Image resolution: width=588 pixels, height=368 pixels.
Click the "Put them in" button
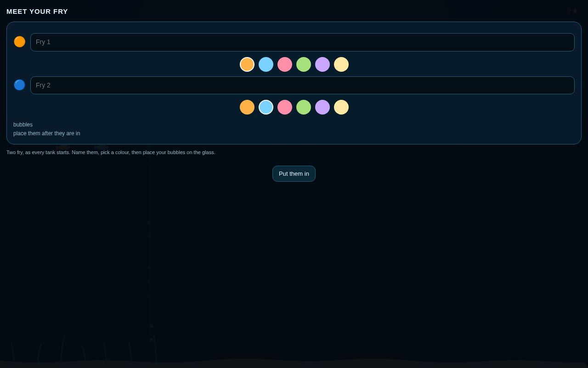[294, 174]
